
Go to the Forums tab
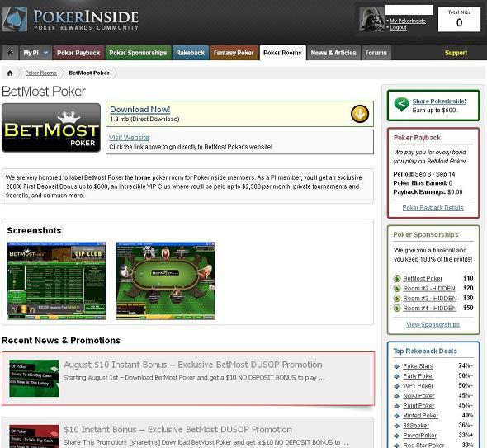[376, 53]
